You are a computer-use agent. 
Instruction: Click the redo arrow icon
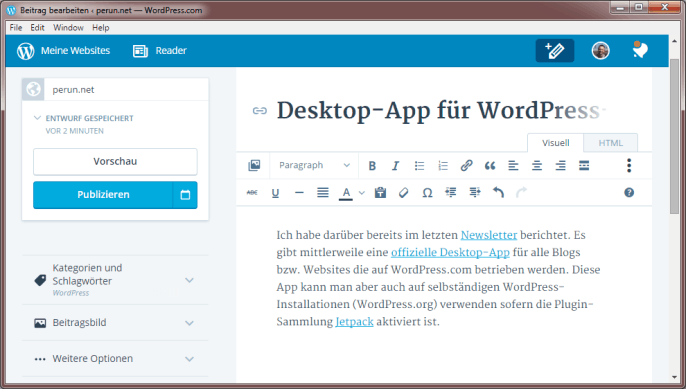pos(522,192)
